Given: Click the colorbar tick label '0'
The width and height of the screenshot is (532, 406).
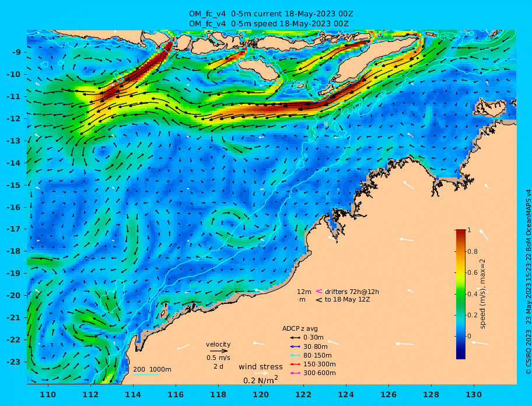Looking at the screenshot, I should [x=469, y=336].
